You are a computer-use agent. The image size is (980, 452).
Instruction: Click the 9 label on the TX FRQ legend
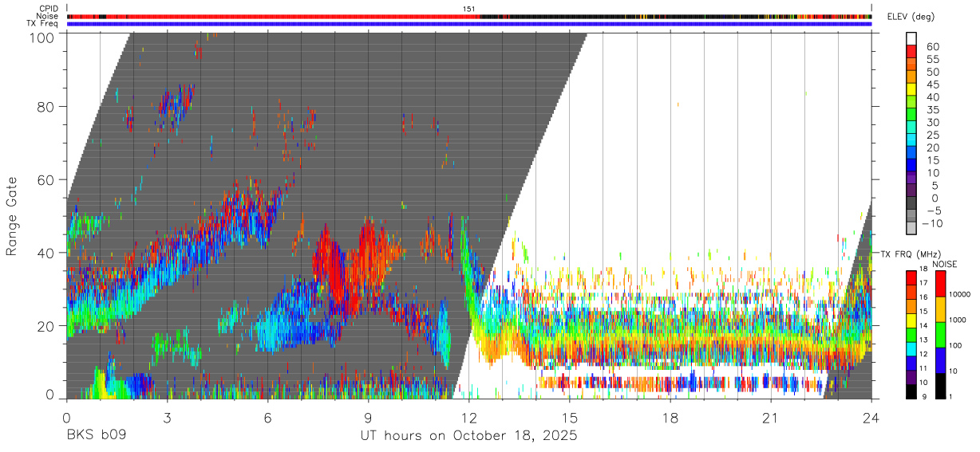click(x=925, y=397)
